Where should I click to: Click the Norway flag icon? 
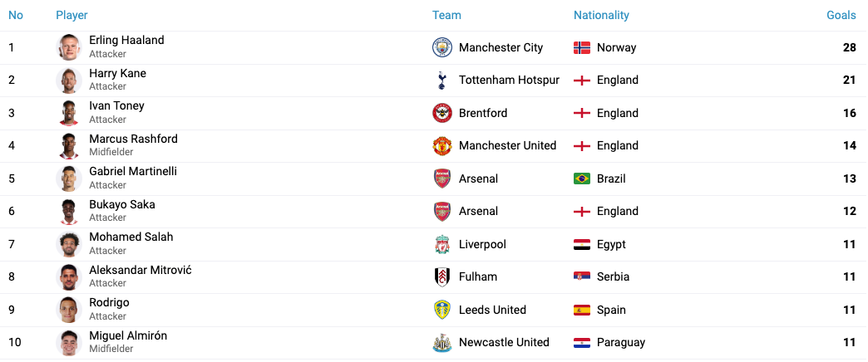(x=582, y=47)
